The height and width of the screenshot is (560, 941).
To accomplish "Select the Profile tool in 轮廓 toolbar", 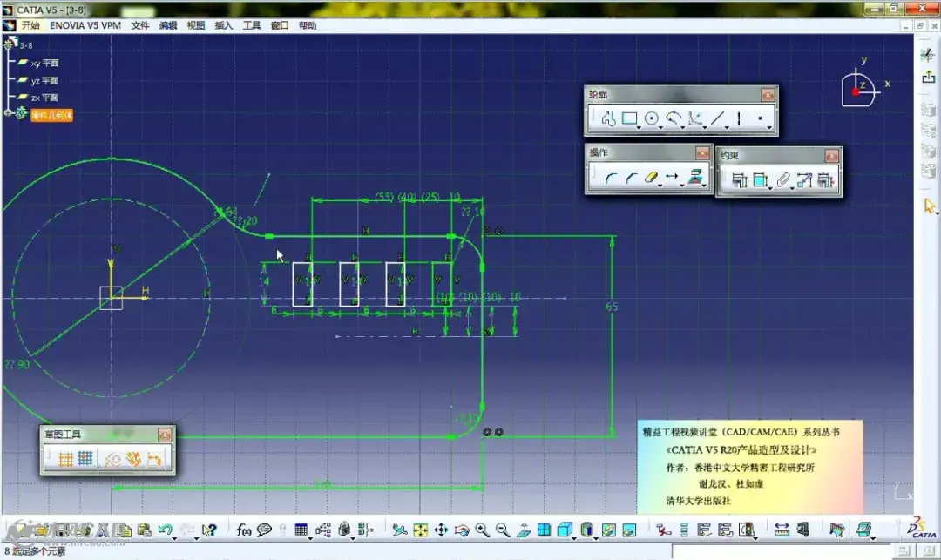I will click(608, 118).
